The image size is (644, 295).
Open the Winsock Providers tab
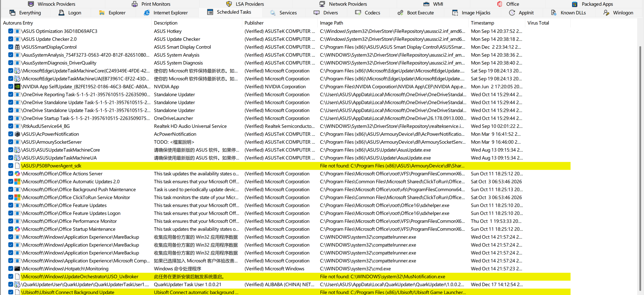52,4
